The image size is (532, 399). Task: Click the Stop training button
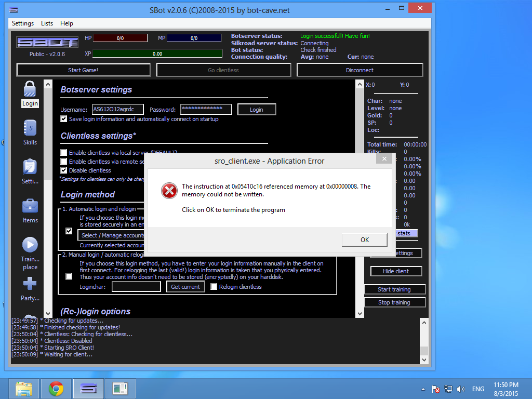click(395, 302)
